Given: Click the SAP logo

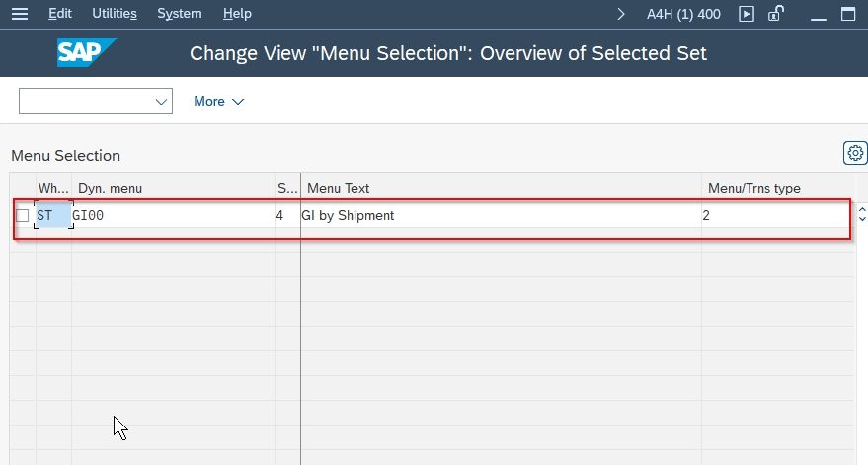Looking at the screenshot, I should click(87, 52).
